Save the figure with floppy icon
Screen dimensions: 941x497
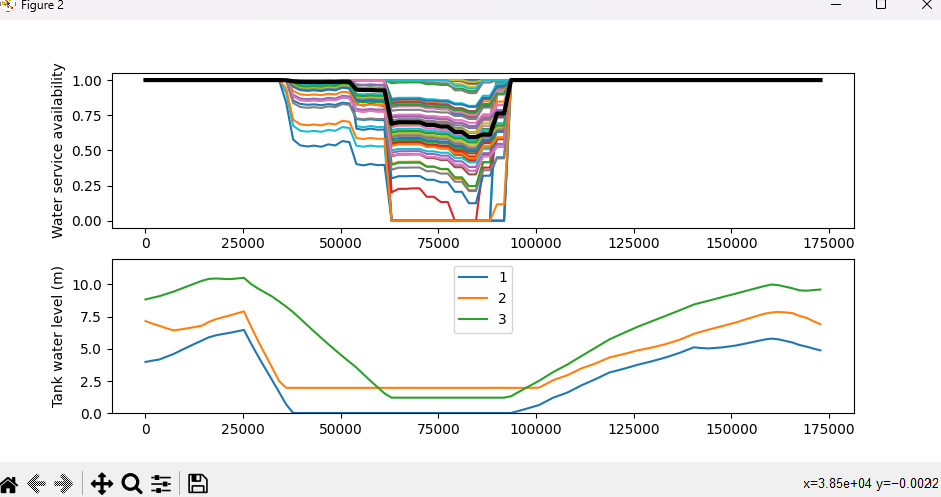197,484
